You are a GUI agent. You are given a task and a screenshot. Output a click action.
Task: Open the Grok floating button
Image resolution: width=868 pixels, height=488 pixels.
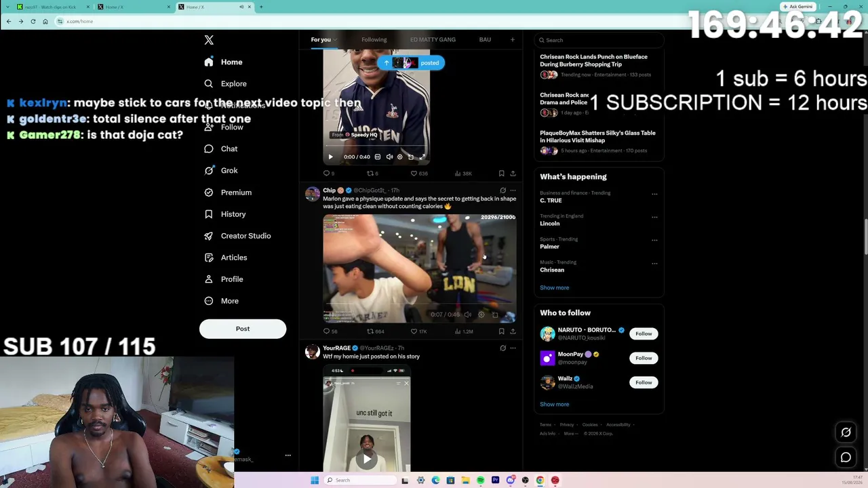click(846, 432)
